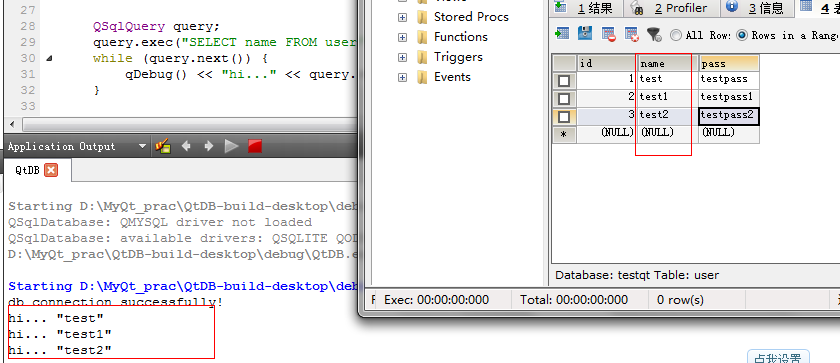This screenshot has width=840, height=363.
Task: Switch to the 4 table data tab
Action: point(818,8)
